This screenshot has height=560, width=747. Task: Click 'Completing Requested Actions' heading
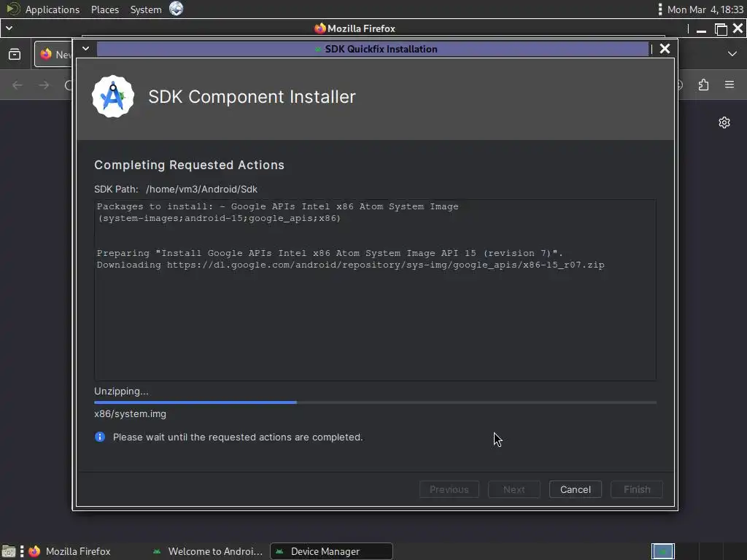189,165
